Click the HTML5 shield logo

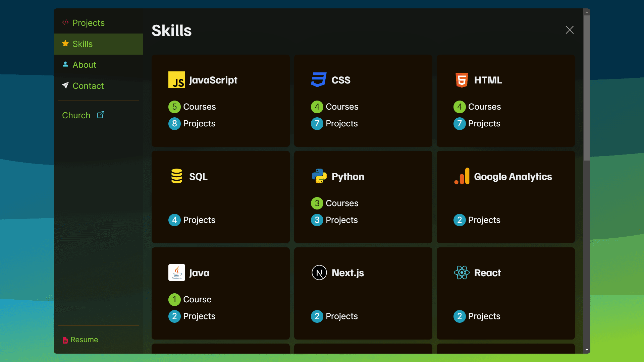tap(462, 80)
